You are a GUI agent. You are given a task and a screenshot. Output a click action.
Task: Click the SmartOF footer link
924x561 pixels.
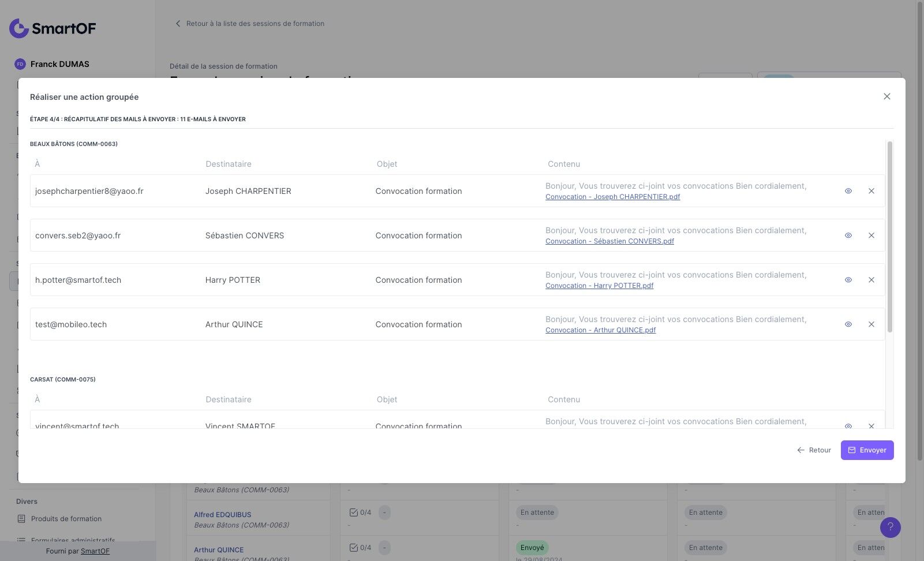[95, 551]
